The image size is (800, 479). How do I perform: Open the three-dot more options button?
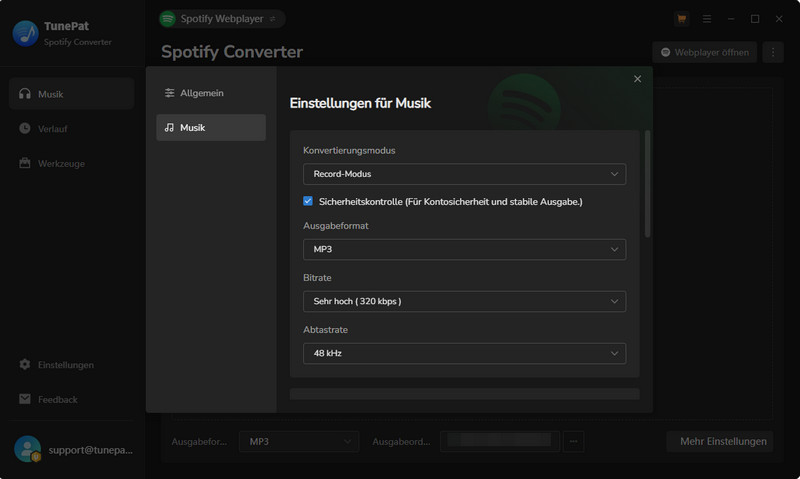coord(773,52)
